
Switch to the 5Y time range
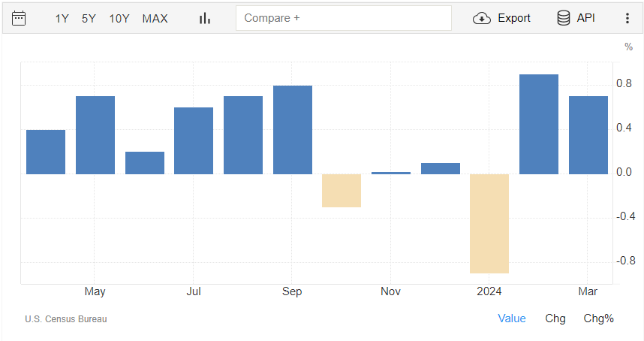click(89, 18)
